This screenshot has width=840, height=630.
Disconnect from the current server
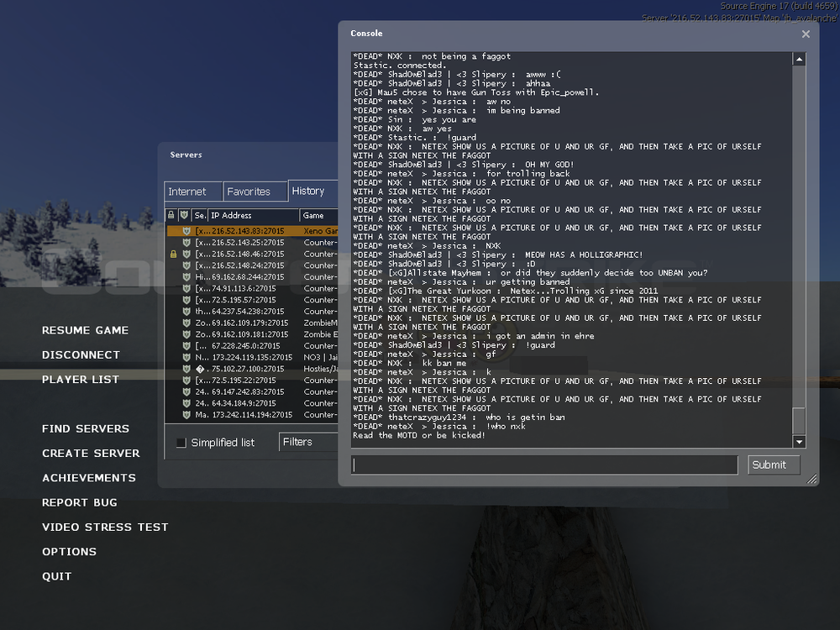coord(81,355)
